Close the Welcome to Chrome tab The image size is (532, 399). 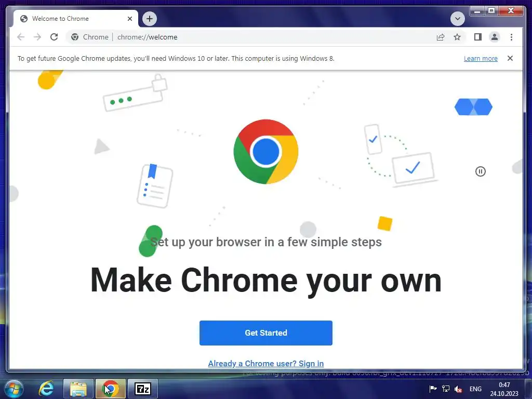tap(129, 19)
